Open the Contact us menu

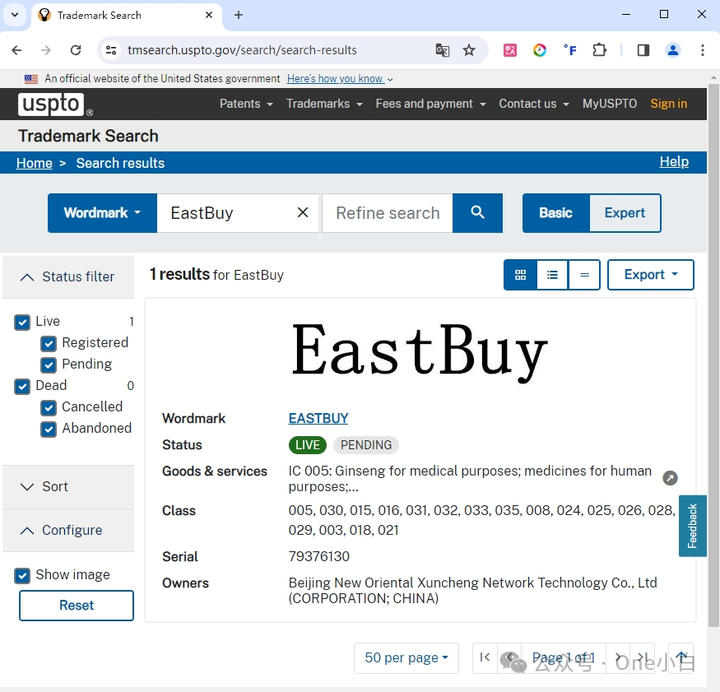(534, 104)
